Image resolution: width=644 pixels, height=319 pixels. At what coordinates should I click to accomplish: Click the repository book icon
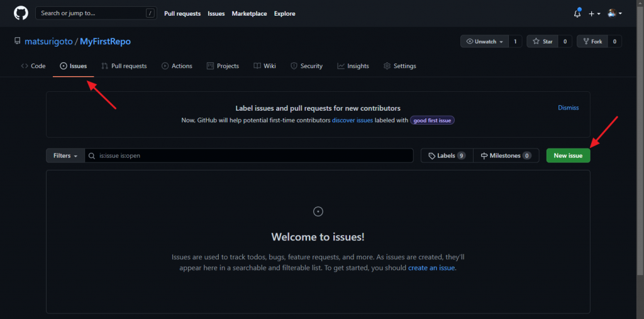pos(17,41)
